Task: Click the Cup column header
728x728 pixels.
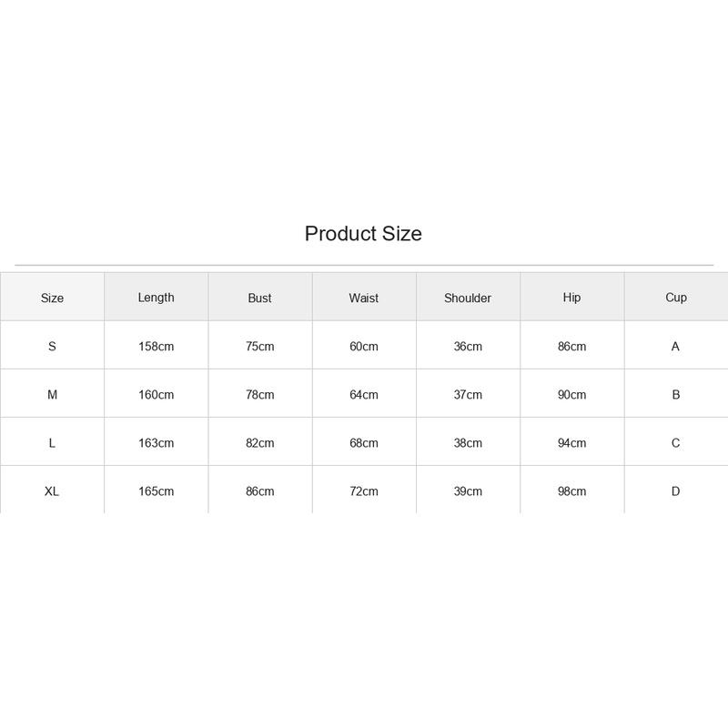Action: (x=675, y=298)
